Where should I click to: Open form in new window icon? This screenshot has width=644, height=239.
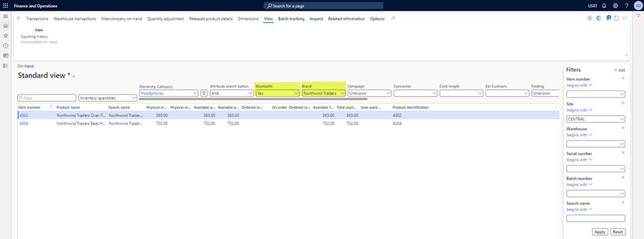tap(625, 18)
